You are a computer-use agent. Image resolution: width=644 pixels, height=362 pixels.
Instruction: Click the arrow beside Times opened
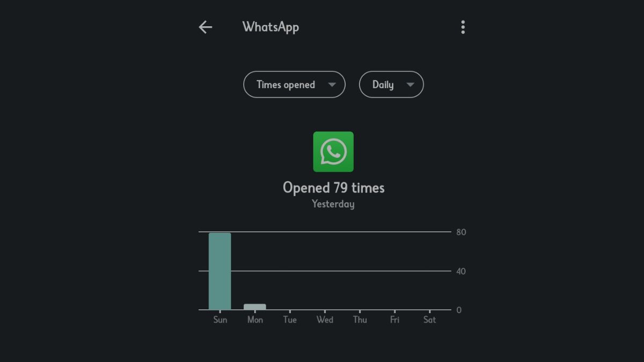[x=332, y=85]
